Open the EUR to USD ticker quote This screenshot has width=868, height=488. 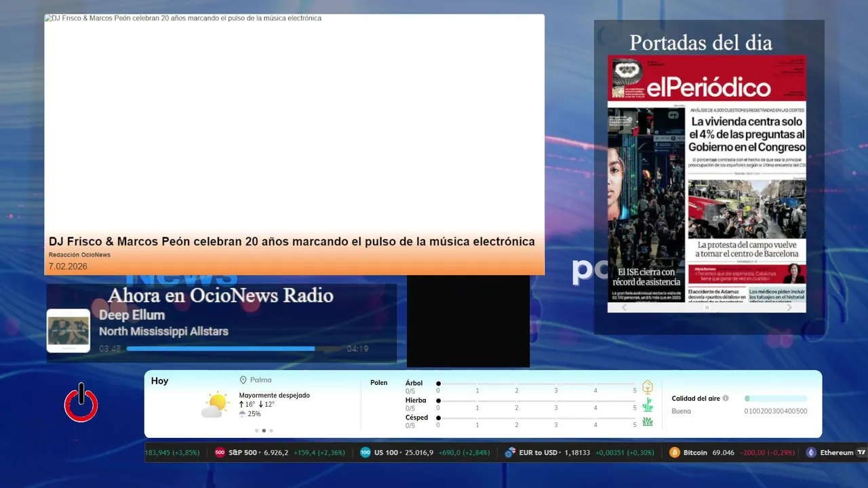click(x=579, y=452)
